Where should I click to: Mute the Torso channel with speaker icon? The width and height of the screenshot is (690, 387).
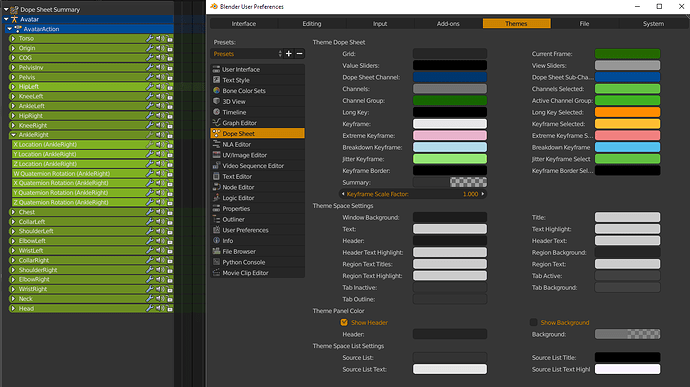(159, 39)
